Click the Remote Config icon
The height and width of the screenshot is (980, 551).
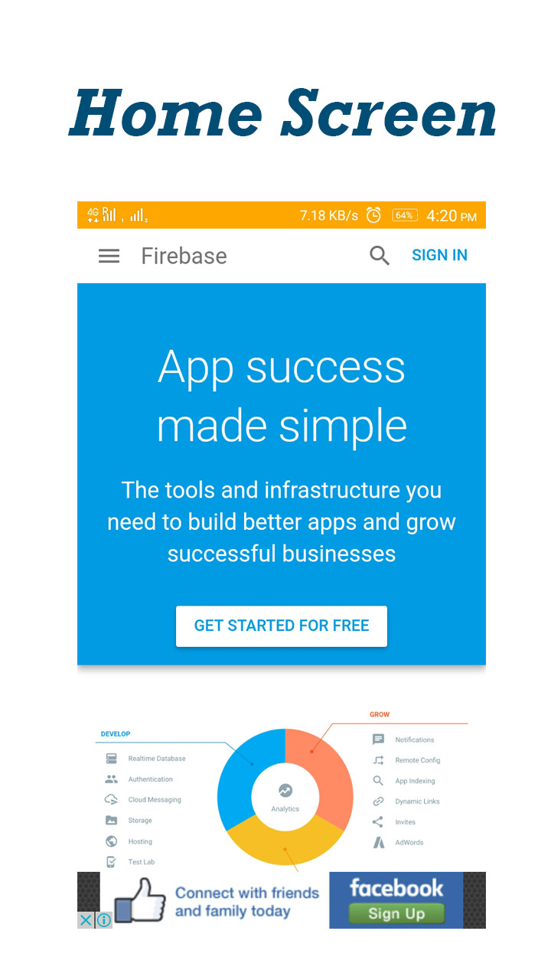tap(378, 760)
